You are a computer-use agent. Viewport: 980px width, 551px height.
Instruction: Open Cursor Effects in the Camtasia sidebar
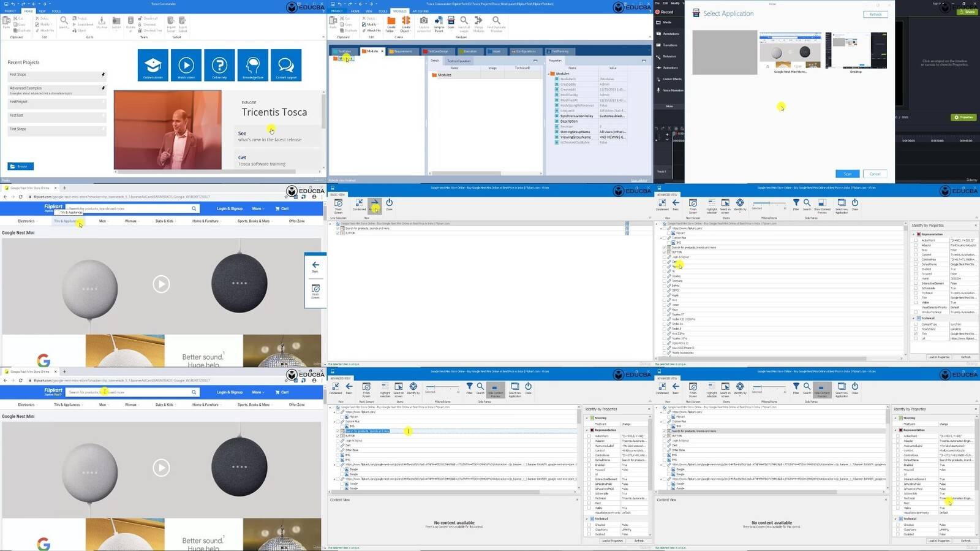669,79
